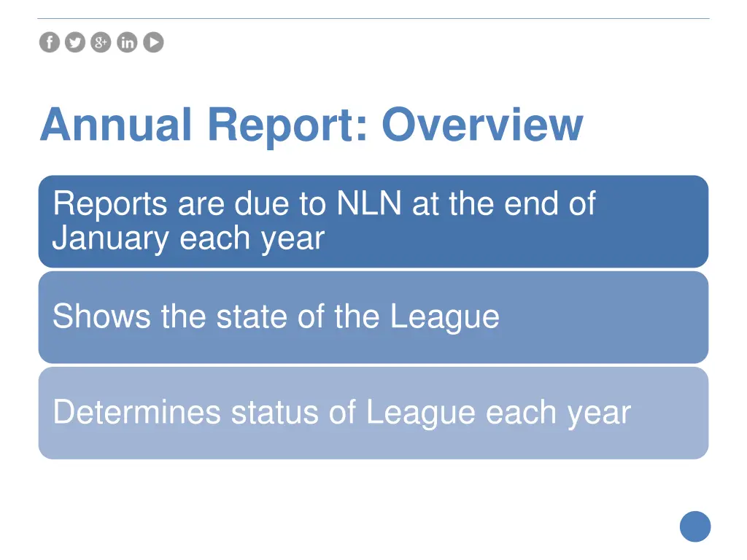Select the 'Reports are due to NLN' box
Screen dimensions: 747x560
click(373, 222)
